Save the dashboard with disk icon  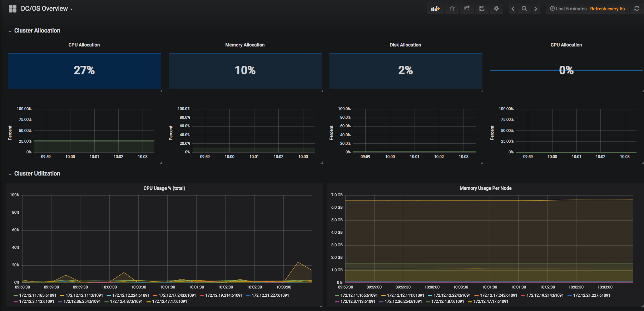click(x=482, y=9)
